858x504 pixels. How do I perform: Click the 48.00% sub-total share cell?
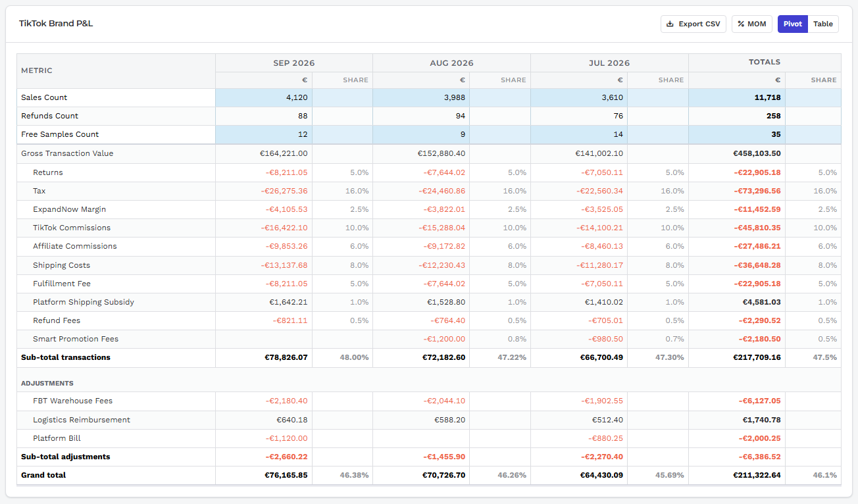(343, 357)
